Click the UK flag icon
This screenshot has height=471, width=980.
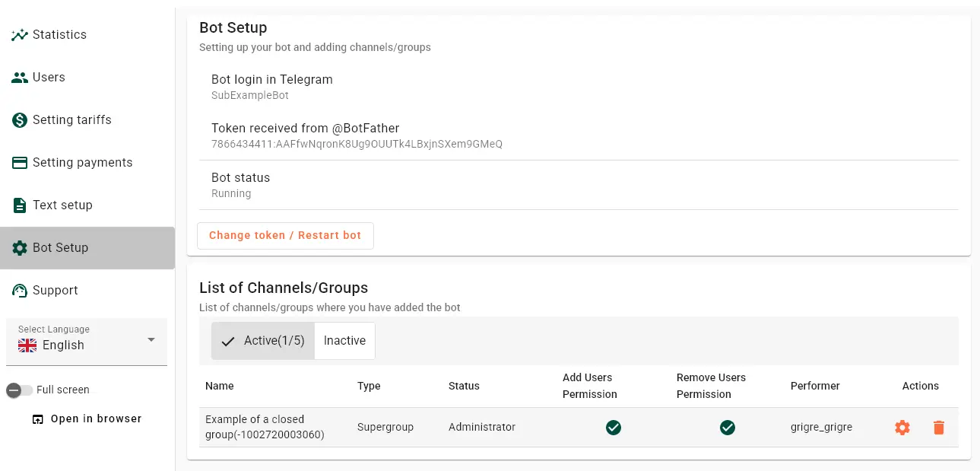(27, 345)
